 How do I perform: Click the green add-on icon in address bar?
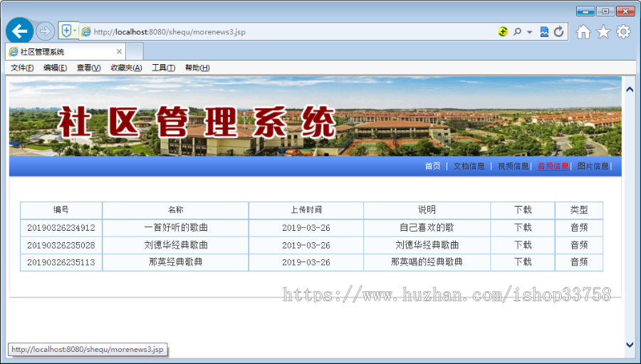tap(503, 31)
